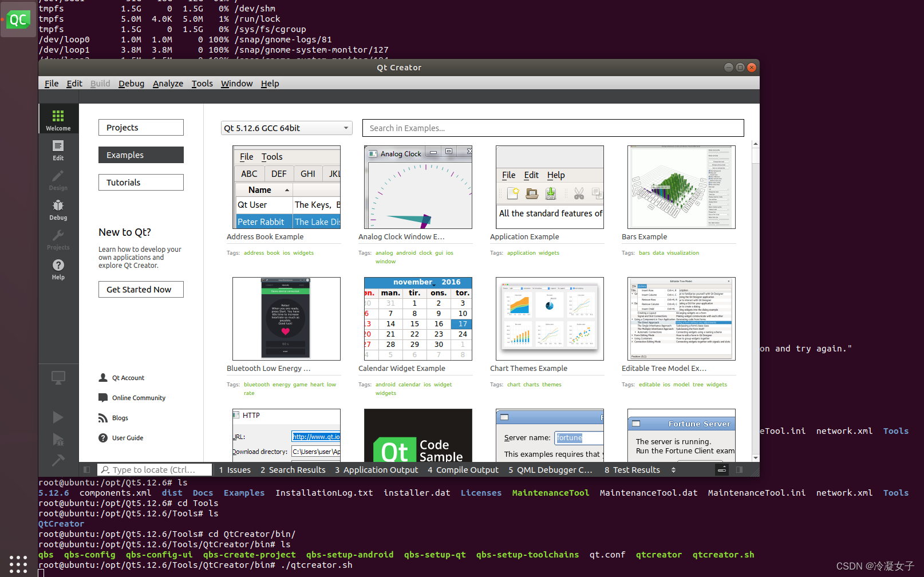Open the File menu
This screenshot has height=577, width=924.
52,84
